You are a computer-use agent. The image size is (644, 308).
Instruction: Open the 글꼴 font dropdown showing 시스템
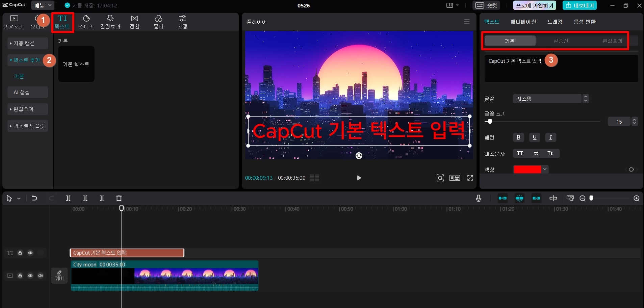[551, 99]
